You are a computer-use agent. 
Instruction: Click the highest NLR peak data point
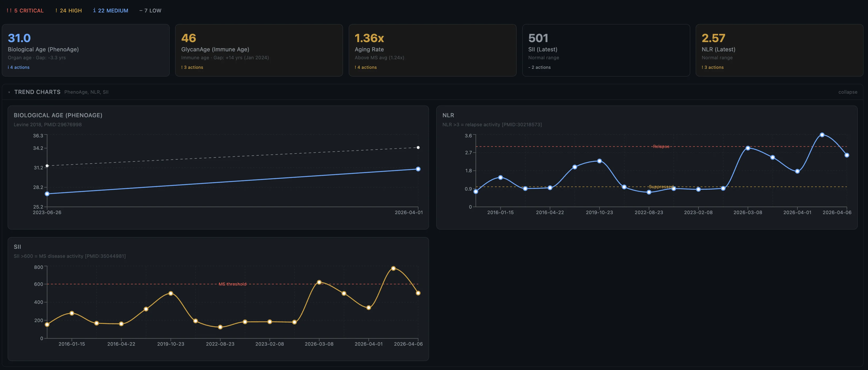822,135
